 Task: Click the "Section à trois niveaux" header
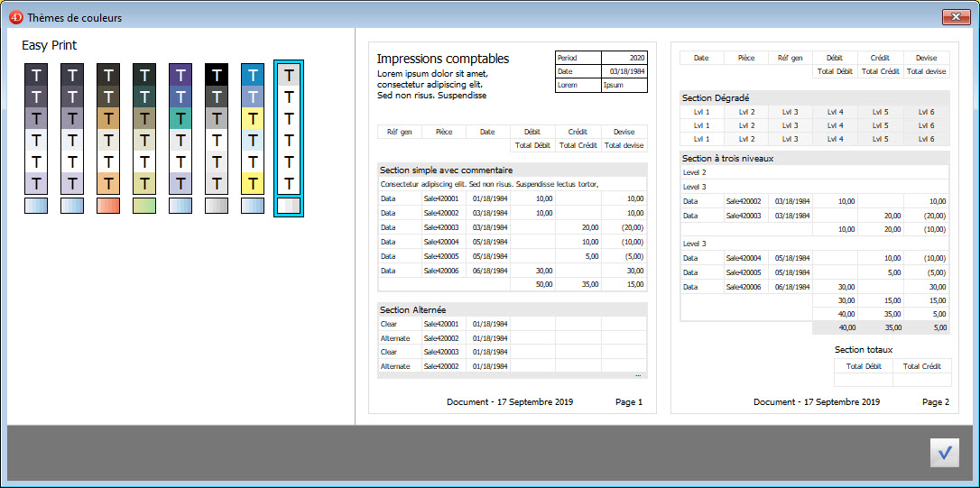[x=727, y=159]
